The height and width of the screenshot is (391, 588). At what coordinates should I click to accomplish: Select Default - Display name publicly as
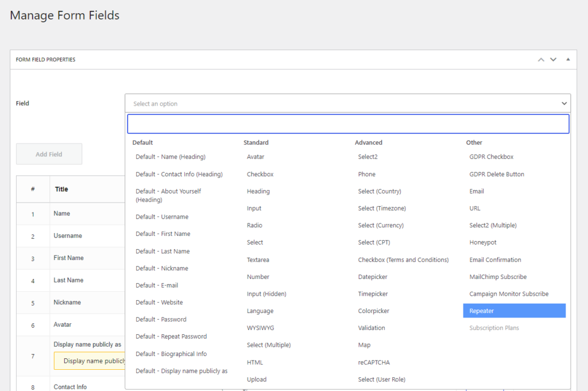tap(181, 371)
